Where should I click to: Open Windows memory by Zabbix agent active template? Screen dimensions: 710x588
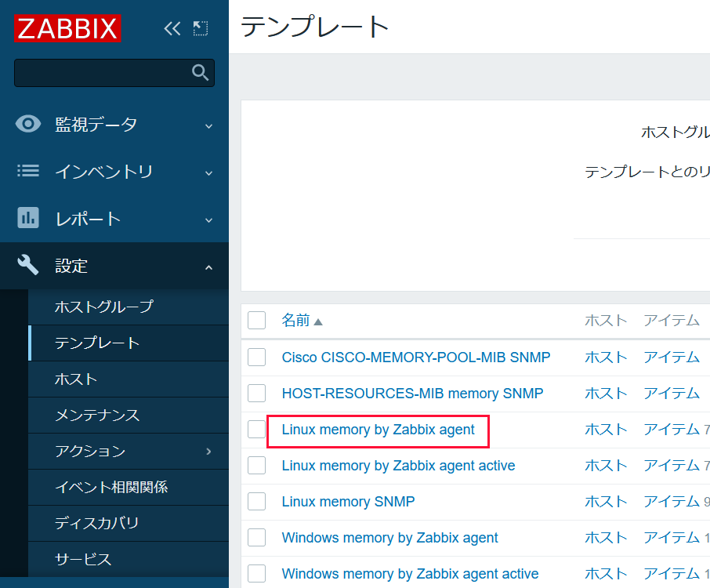(410, 574)
